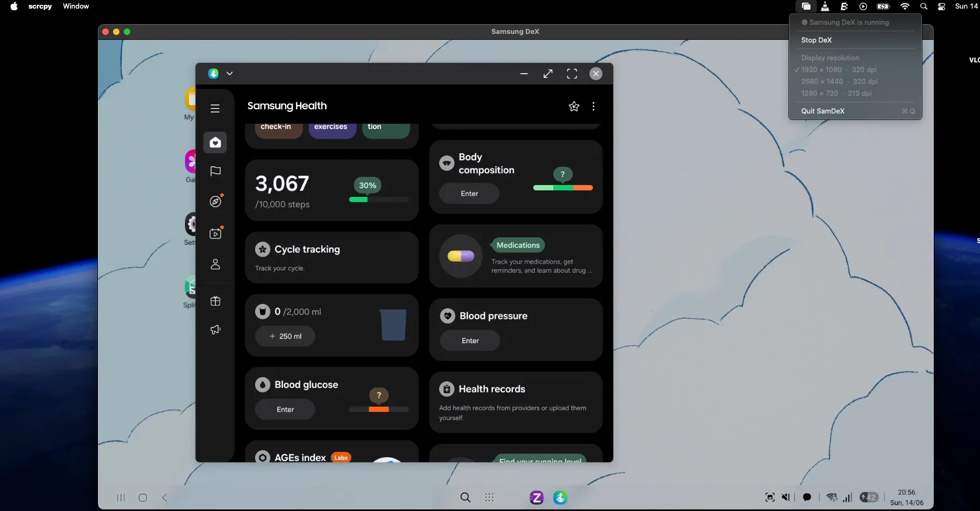Click the star icon beside Samsung Health title
This screenshot has width=980, height=511.
(x=574, y=107)
